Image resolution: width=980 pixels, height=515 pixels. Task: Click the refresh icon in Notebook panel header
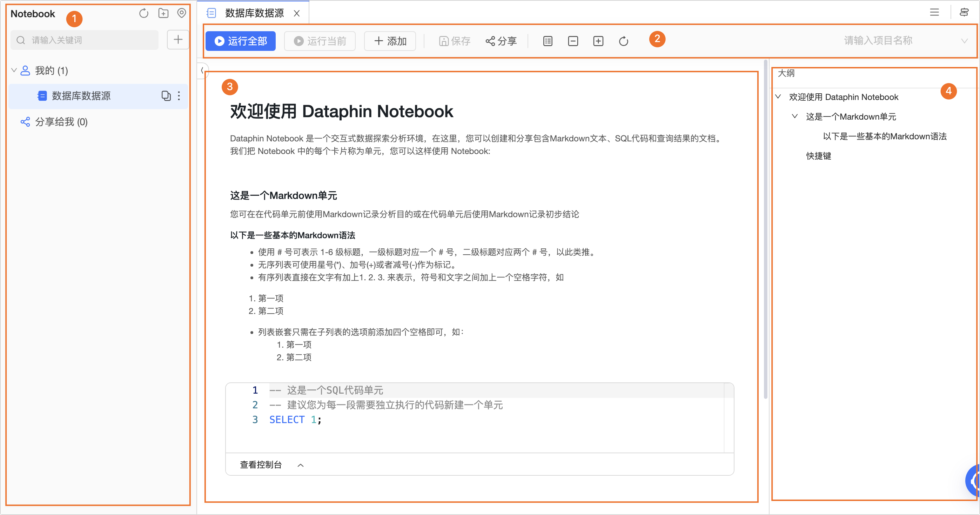143,14
